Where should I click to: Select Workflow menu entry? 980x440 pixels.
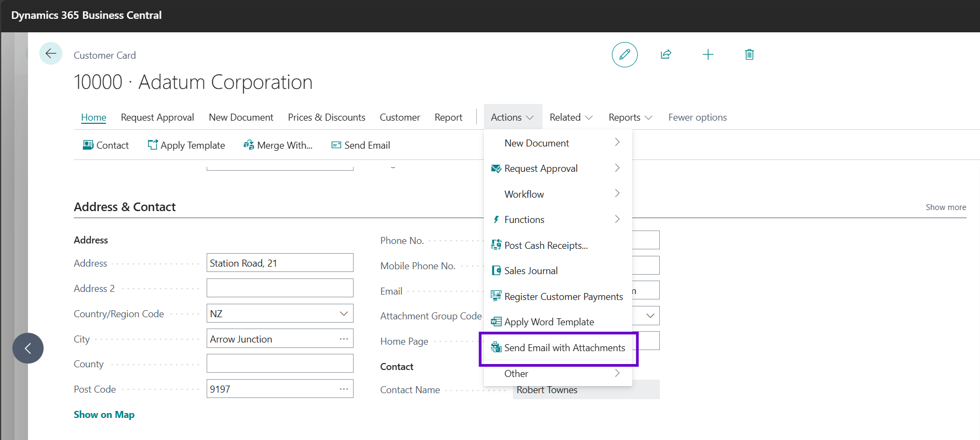click(558, 194)
